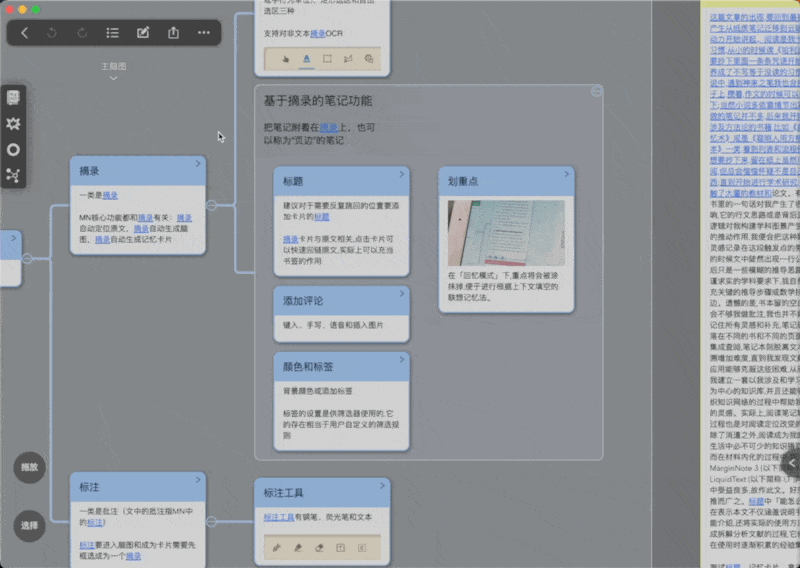Open the three-dots more menu
This screenshot has height=568, width=800.
pyautogui.click(x=204, y=33)
